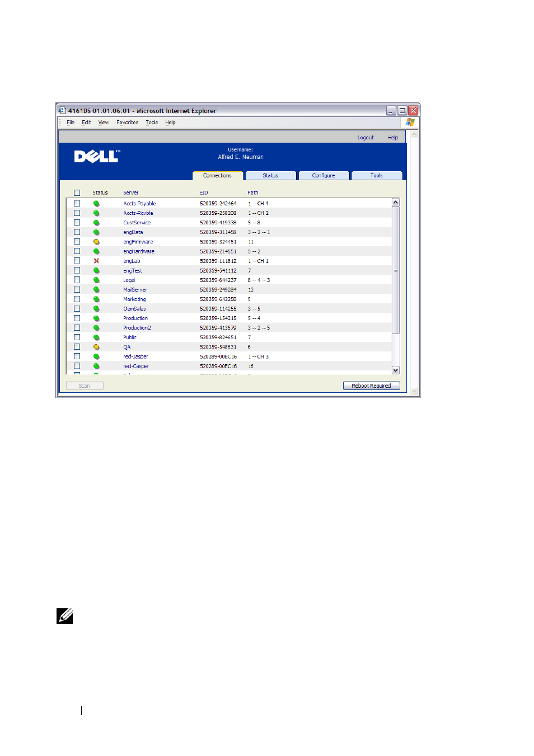Open the engHardware server link
The image size is (534, 756).
coord(139,251)
